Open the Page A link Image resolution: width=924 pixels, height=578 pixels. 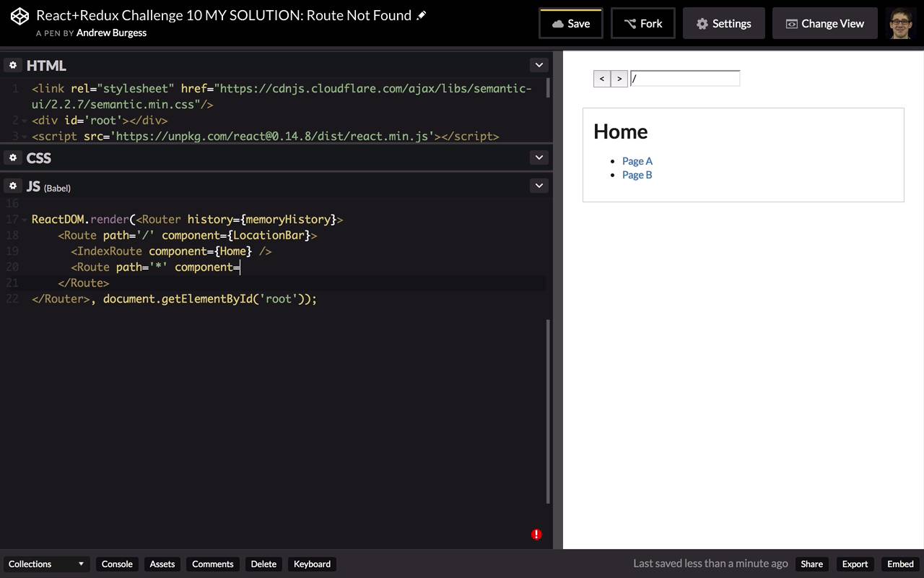pyautogui.click(x=637, y=161)
